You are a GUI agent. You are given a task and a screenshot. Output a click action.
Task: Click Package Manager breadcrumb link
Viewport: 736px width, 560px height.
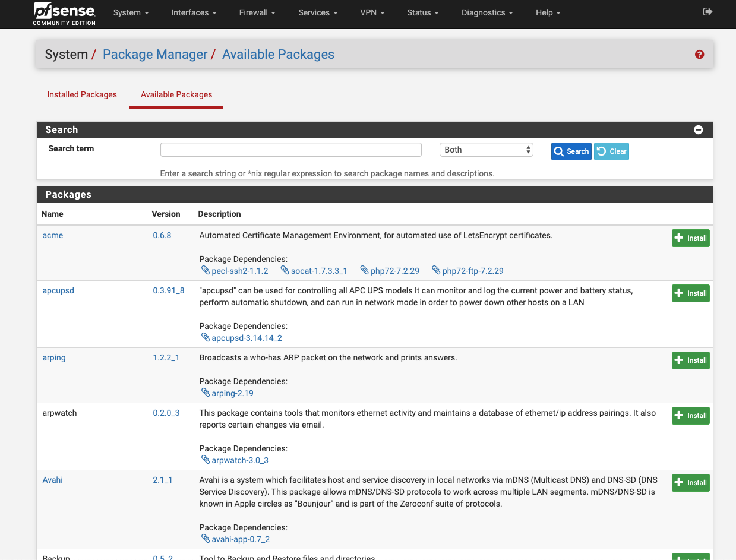pos(155,55)
